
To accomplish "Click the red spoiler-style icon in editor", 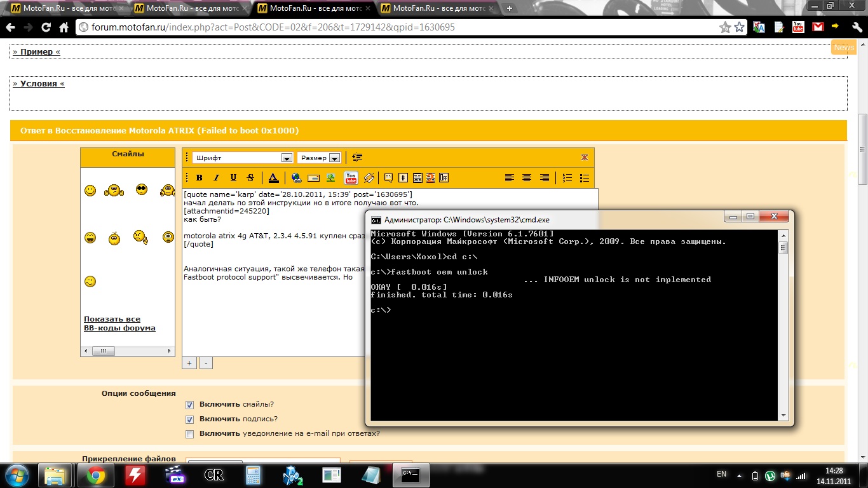I will [431, 178].
